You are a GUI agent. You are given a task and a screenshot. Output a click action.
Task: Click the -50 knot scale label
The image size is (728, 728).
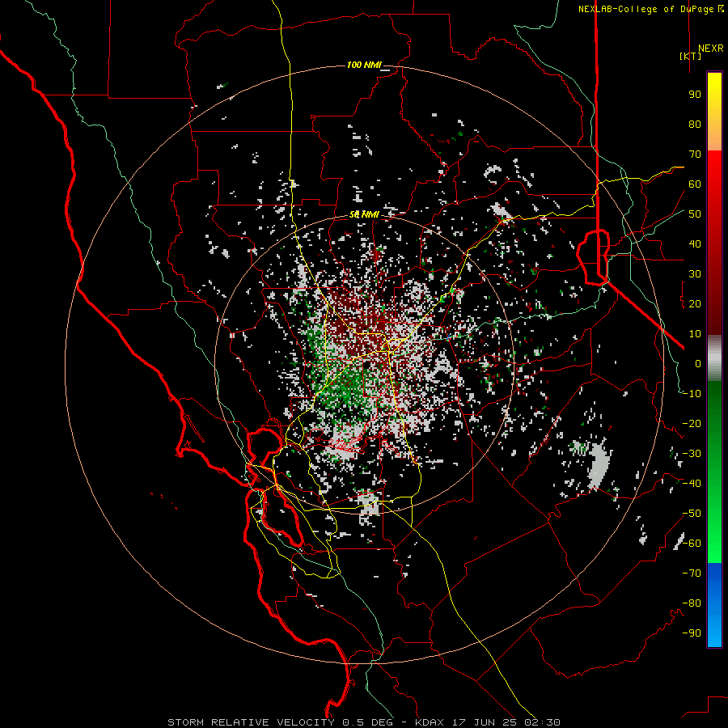coord(692,514)
